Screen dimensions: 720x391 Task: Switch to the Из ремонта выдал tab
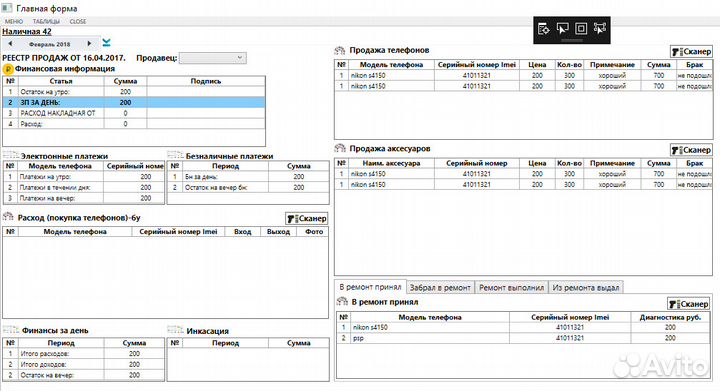pyautogui.click(x=585, y=287)
